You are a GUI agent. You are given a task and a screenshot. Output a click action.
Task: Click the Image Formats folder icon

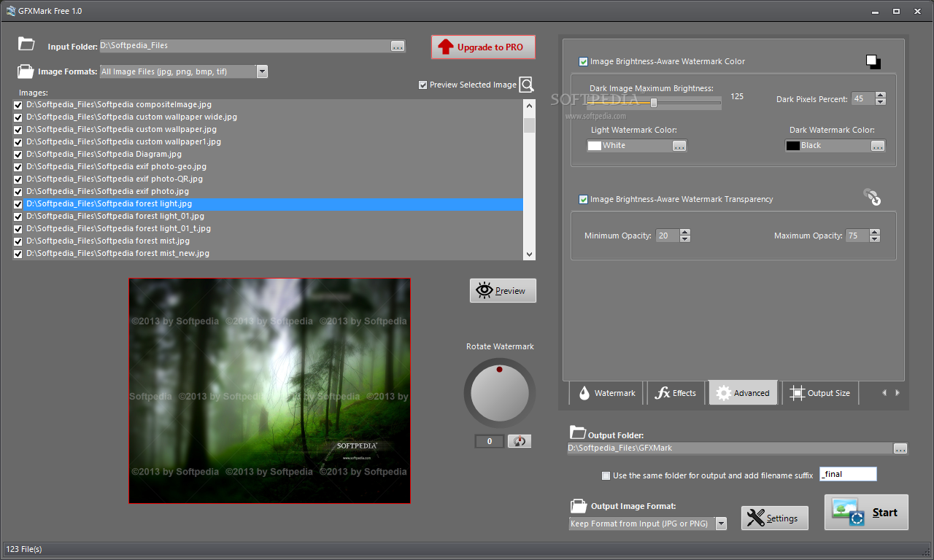[26, 71]
